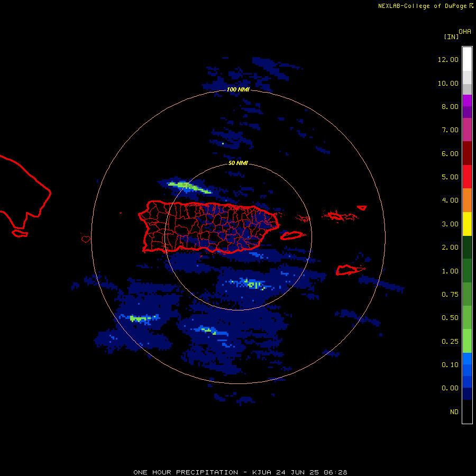Image resolution: width=476 pixels, height=476 pixels.
Task: Pick the bright red legend swatch
Action: point(467,177)
